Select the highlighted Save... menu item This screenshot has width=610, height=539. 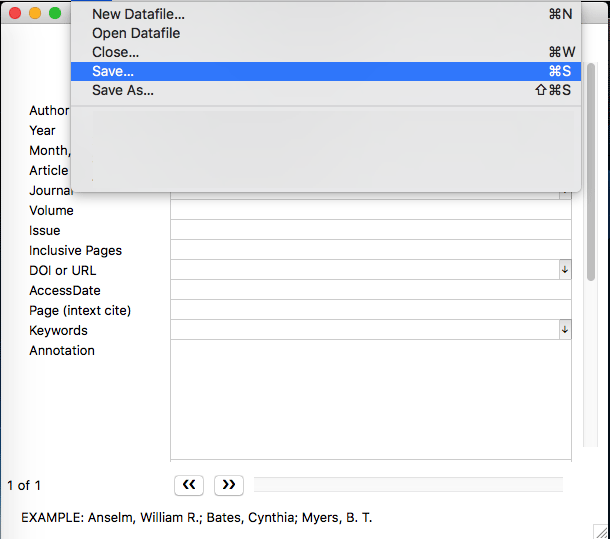click(x=112, y=71)
